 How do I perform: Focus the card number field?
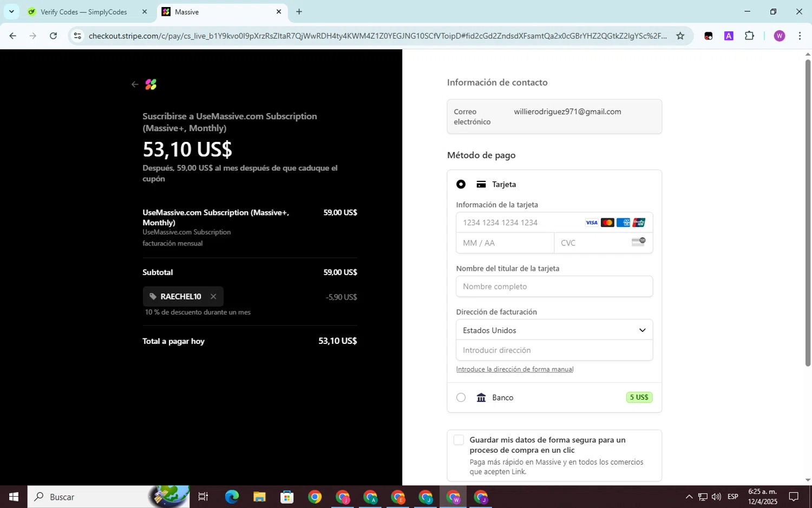pos(554,223)
